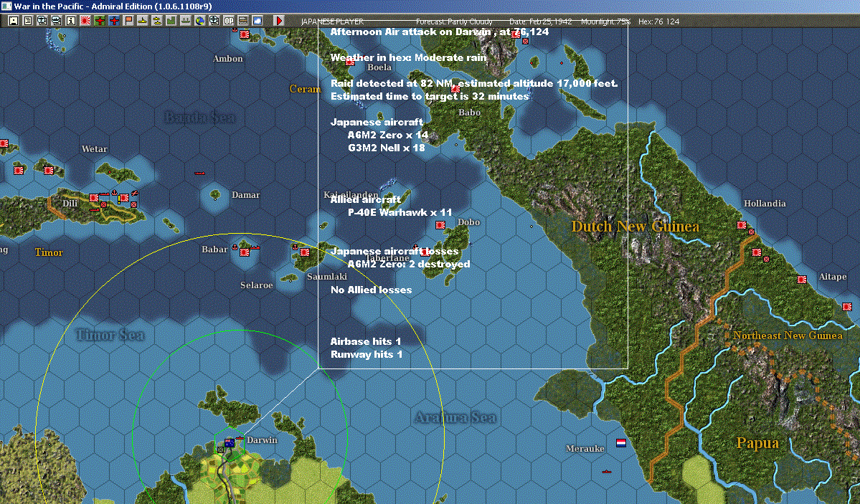Click the anchor port icon at Saumlaki
860x504 pixels.
click(295, 247)
